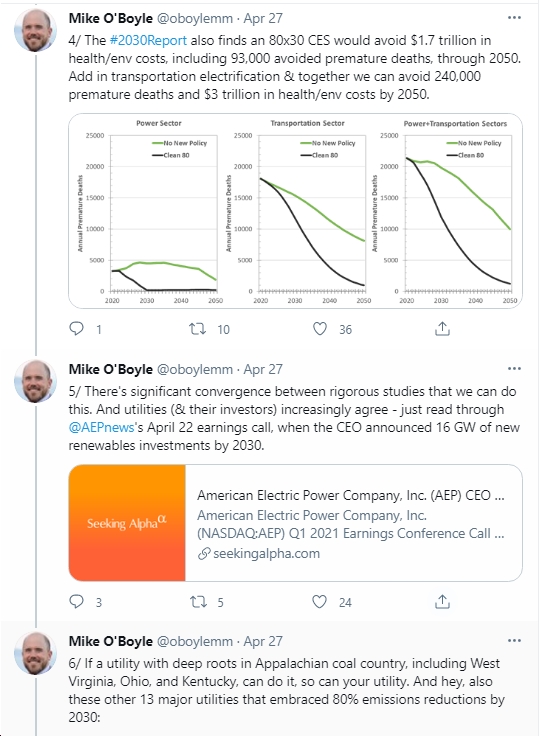Like the tweet 5/ with 24 likes
Image resolution: width=542 pixels, height=736 pixels.
click(x=320, y=601)
